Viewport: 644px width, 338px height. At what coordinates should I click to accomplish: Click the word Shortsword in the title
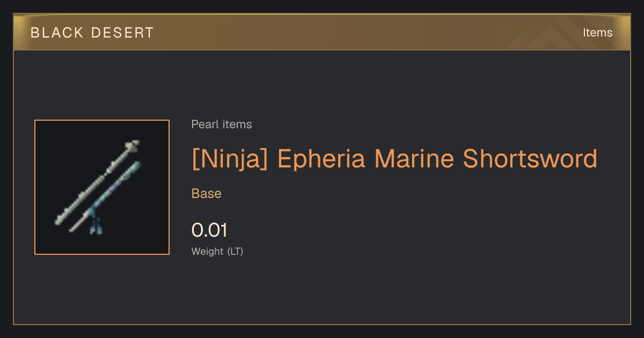530,159
